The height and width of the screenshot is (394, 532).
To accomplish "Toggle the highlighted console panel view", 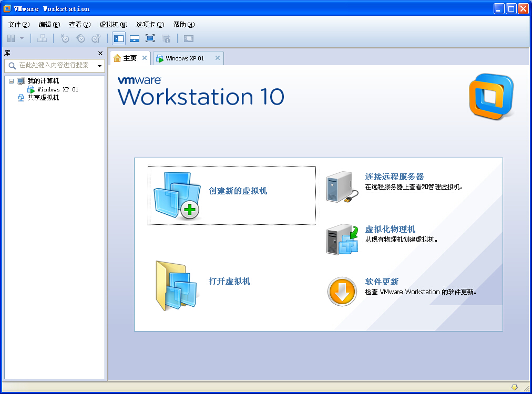I will click(x=118, y=38).
